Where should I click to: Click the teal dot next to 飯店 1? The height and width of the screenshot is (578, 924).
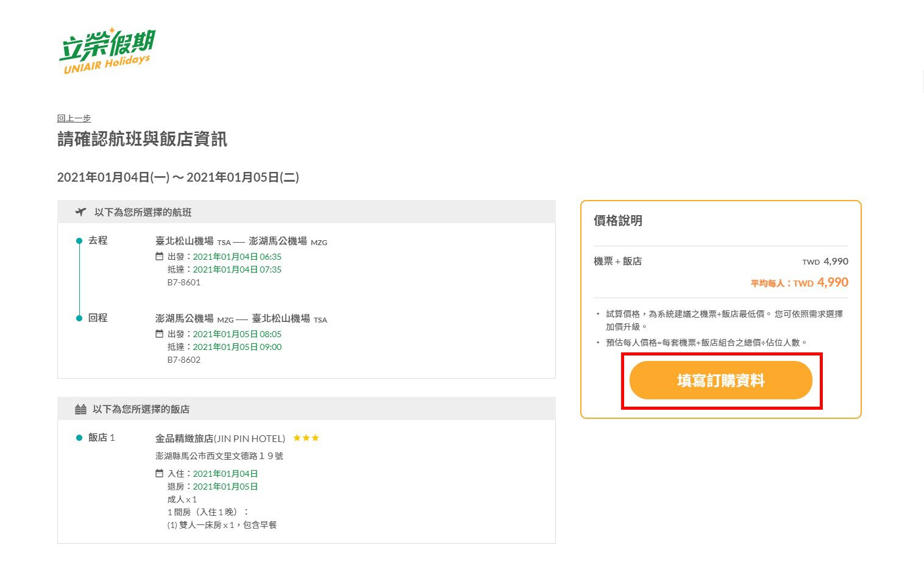79,438
